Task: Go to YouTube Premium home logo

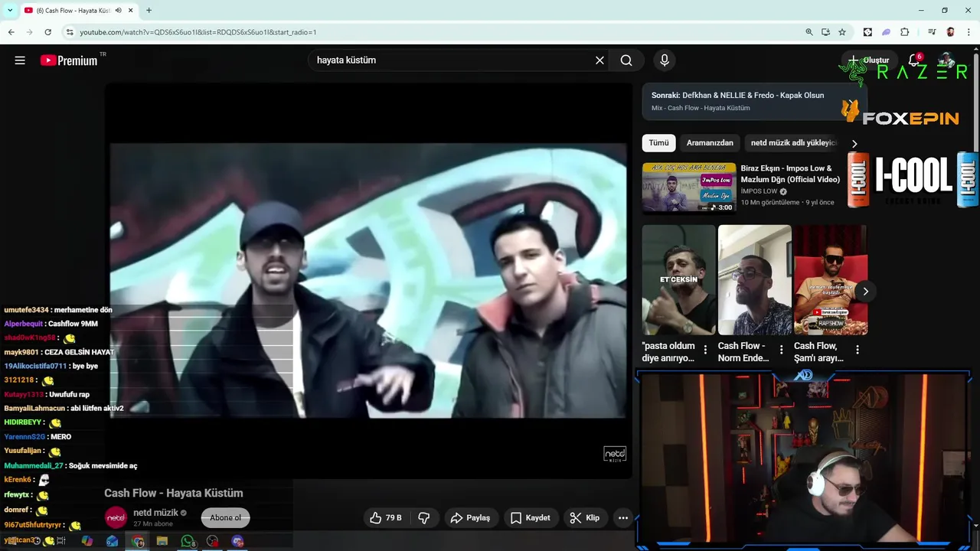Action: click(x=69, y=60)
